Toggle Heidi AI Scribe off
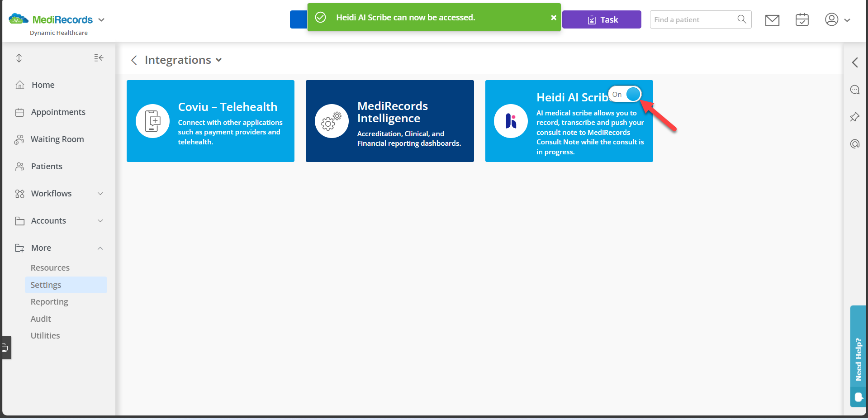This screenshot has height=420, width=868. (626, 94)
